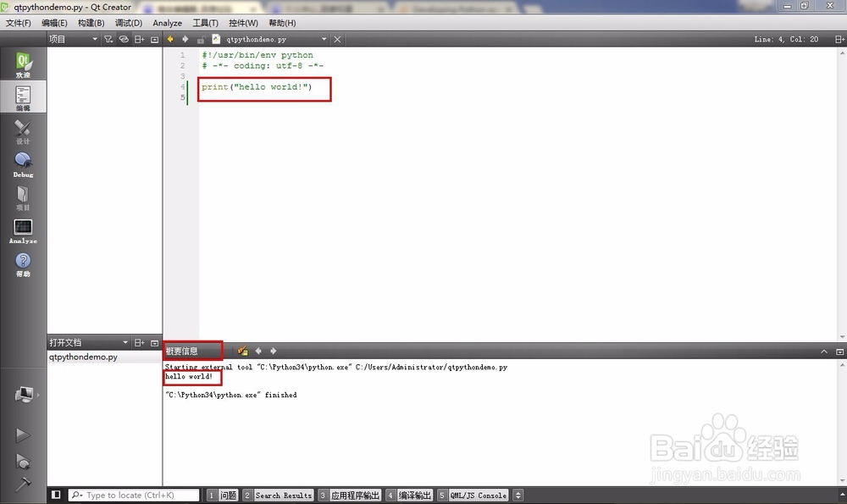Close the output pane
This screenshot has width=847, height=504.
839,352
